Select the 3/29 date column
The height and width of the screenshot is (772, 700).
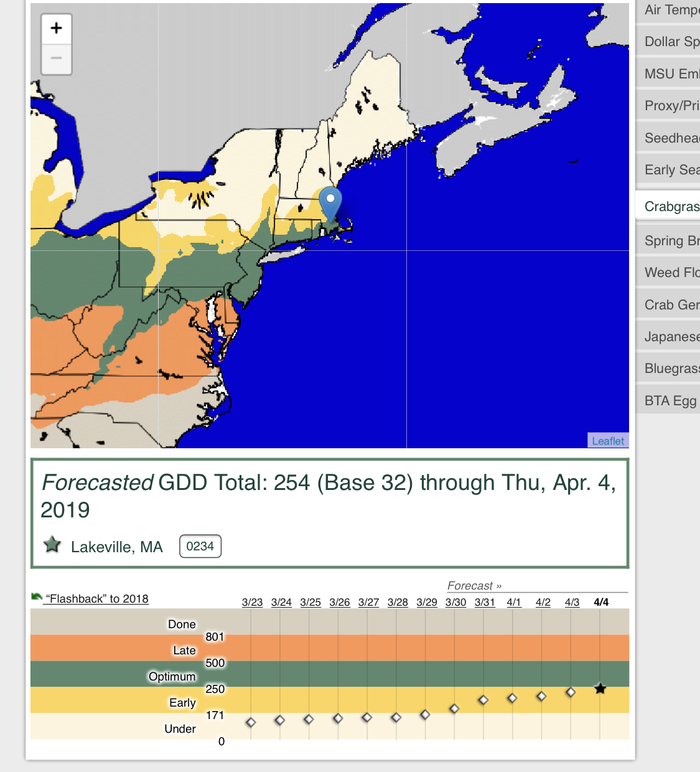[x=427, y=602]
